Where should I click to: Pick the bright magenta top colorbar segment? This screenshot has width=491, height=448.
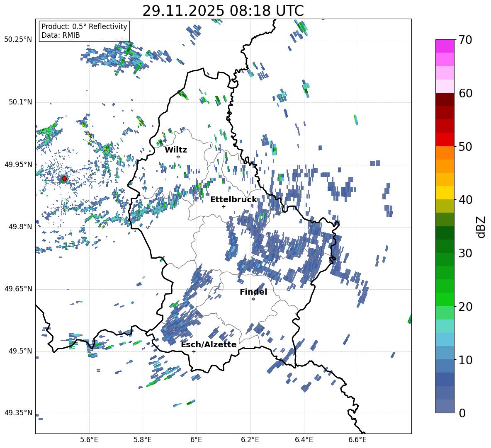coord(445,46)
